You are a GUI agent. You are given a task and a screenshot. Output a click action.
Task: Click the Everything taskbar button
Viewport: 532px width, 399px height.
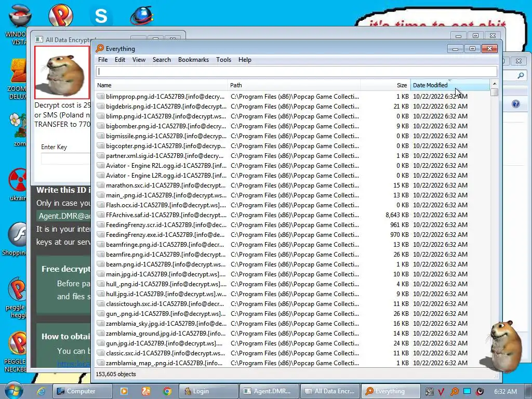point(391,391)
